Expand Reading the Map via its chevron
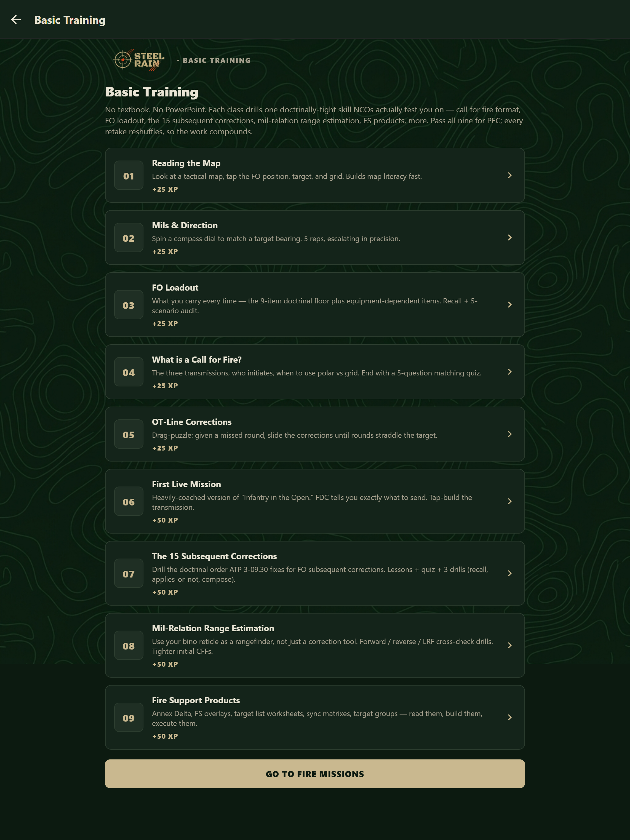Screen dimensions: 630x840 [510, 176]
